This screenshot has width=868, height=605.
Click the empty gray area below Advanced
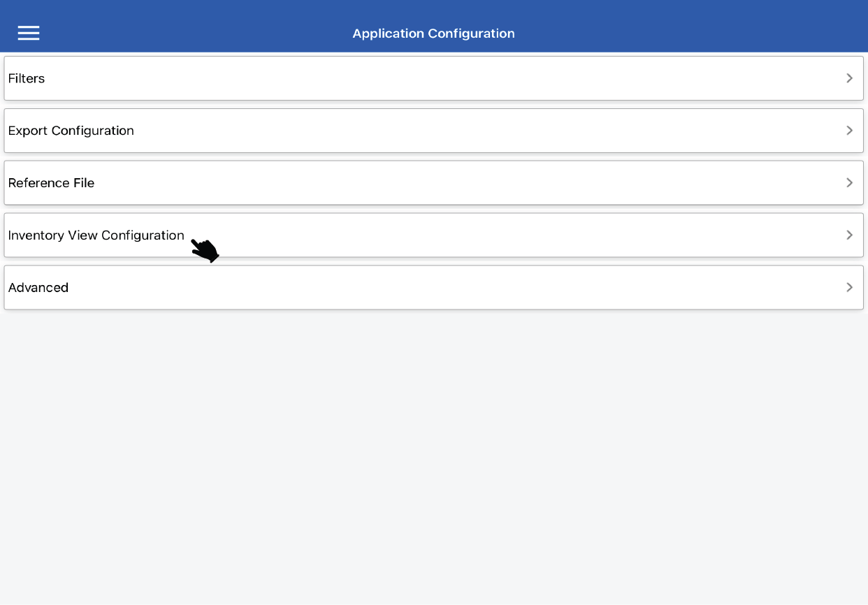click(x=433, y=454)
